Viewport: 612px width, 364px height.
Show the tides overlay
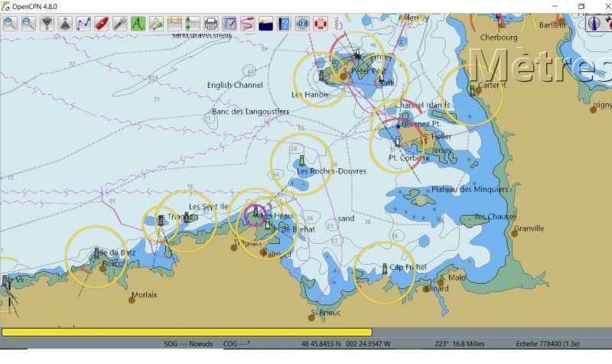point(193,23)
